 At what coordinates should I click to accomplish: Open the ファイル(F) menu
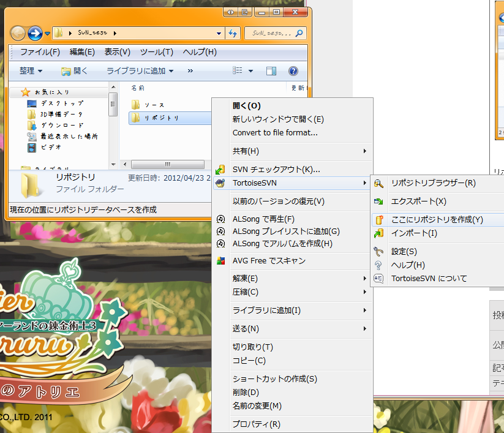(x=40, y=52)
